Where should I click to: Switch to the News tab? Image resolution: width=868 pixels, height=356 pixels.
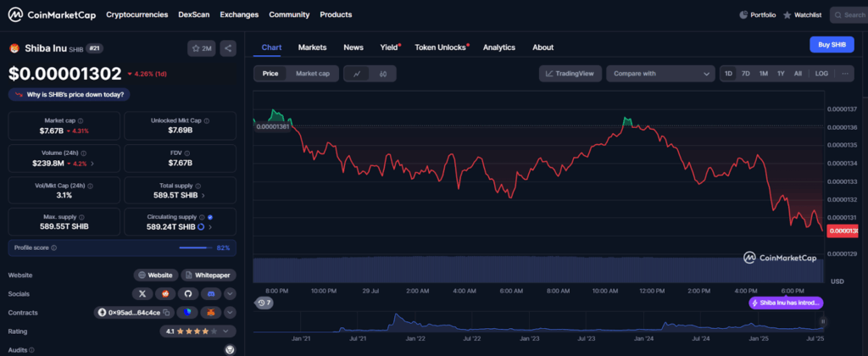353,47
